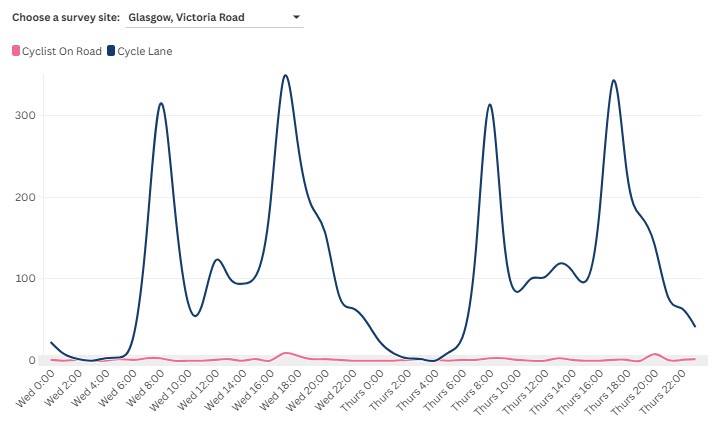Click the 200 y-axis value label
726x435 pixels.
tap(24, 197)
